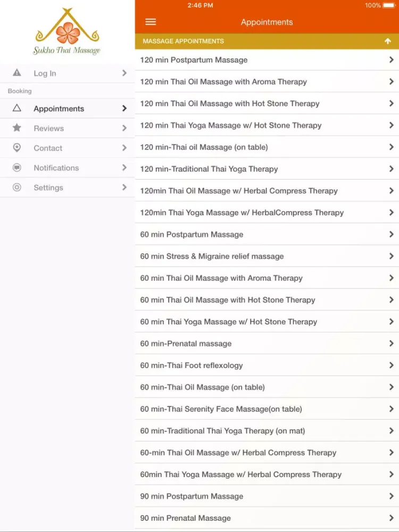Select 120 min Thai Oil Massage with Aroma Therapy
Image resolution: width=399 pixels, height=532 pixels.
pyautogui.click(x=267, y=82)
